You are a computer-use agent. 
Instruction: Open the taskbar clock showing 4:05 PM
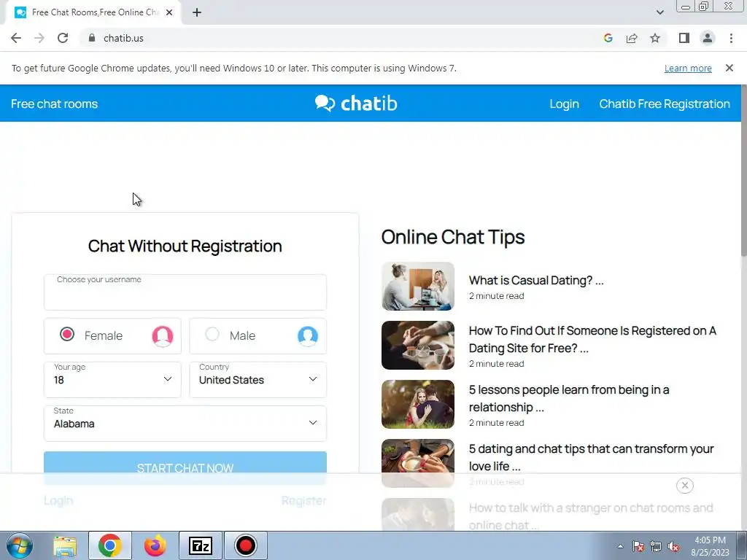[x=710, y=546]
